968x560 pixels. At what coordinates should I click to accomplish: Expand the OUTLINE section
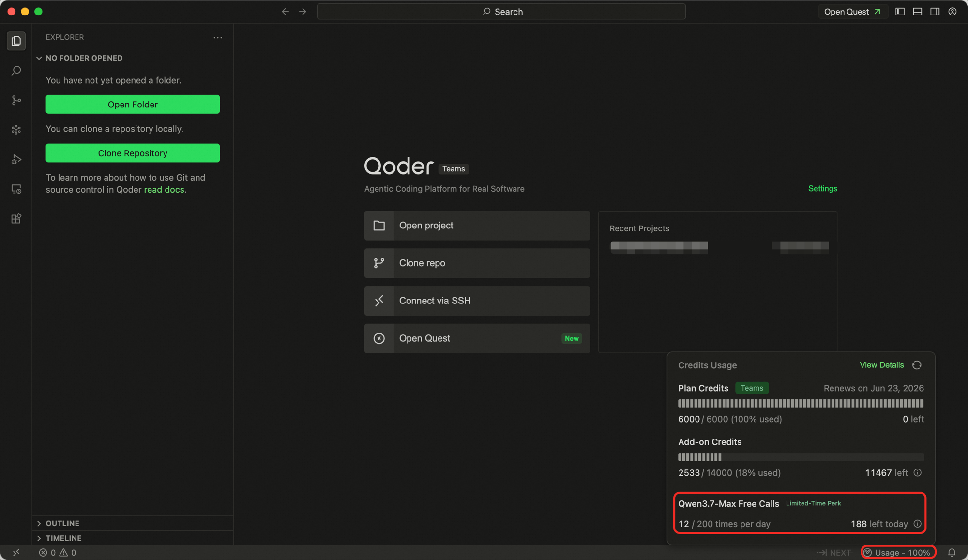pos(62,523)
